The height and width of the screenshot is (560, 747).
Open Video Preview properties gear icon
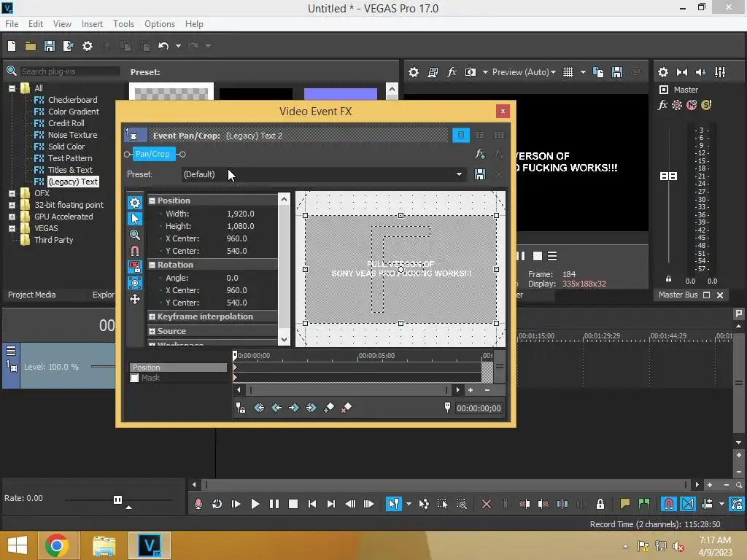point(414,72)
